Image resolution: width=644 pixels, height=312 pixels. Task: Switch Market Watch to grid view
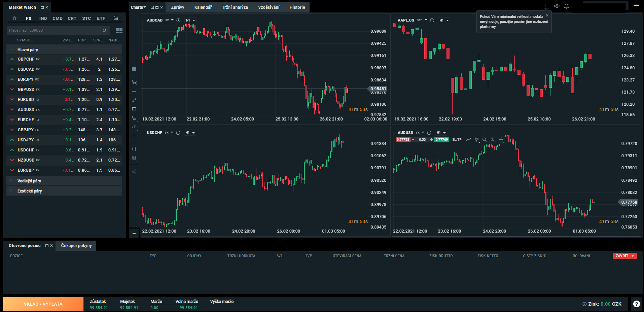point(119,31)
